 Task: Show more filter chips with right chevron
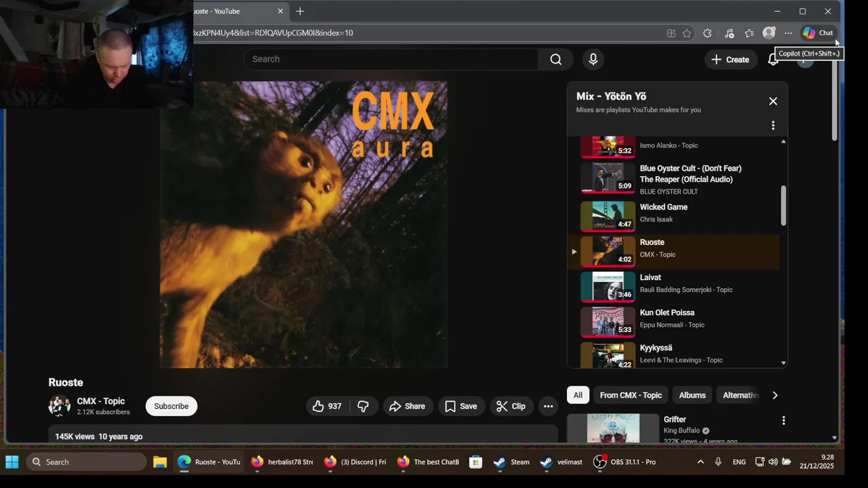[x=775, y=395]
